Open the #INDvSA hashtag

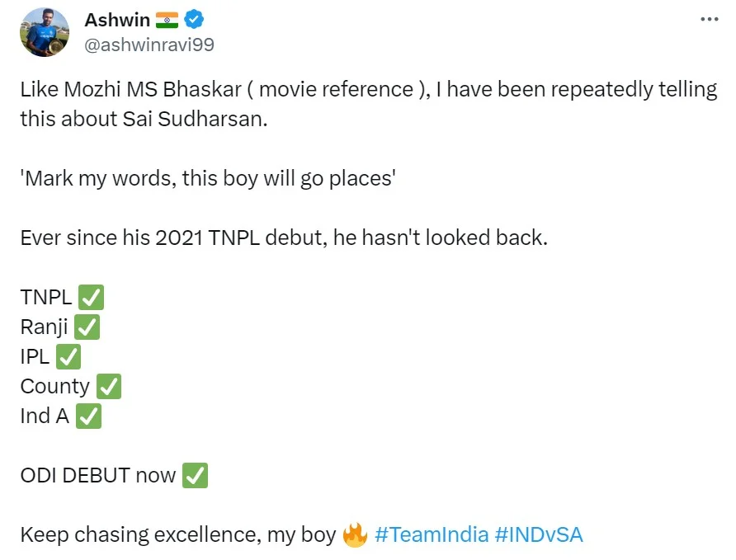[539, 534]
